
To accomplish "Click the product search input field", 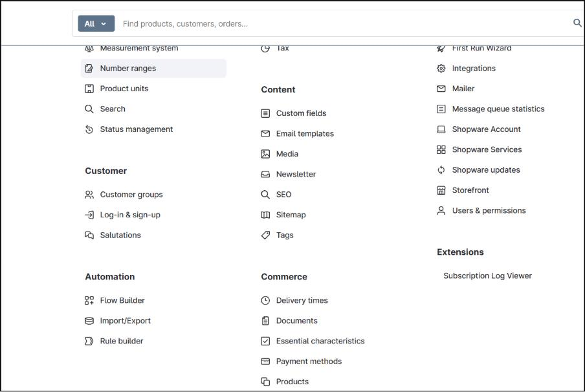I will tap(259, 23).
